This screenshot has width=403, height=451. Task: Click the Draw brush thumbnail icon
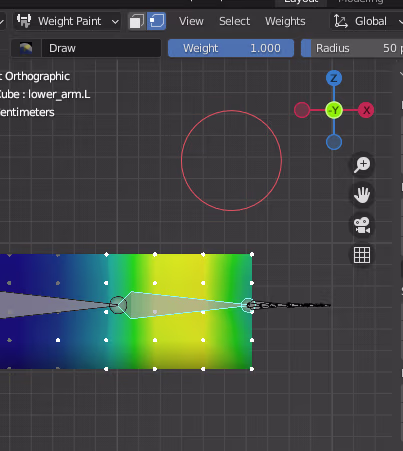[x=26, y=48]
